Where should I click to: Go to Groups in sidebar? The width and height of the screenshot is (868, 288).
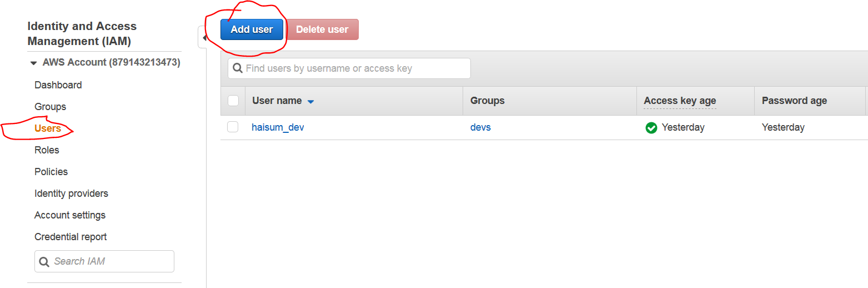tap(50, 107)
